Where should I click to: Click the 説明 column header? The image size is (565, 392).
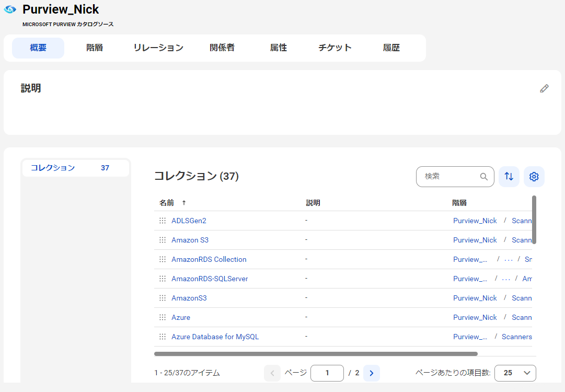click(313, 203)
